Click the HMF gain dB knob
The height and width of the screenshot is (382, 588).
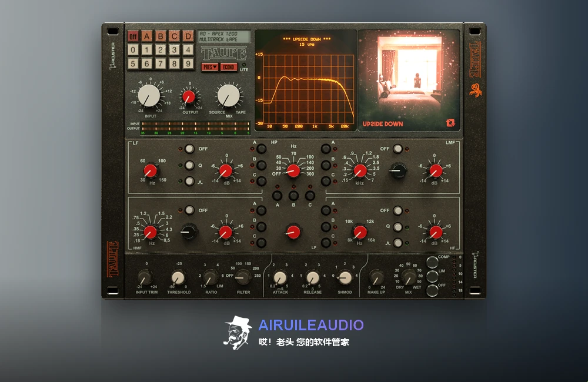point(226,232)
